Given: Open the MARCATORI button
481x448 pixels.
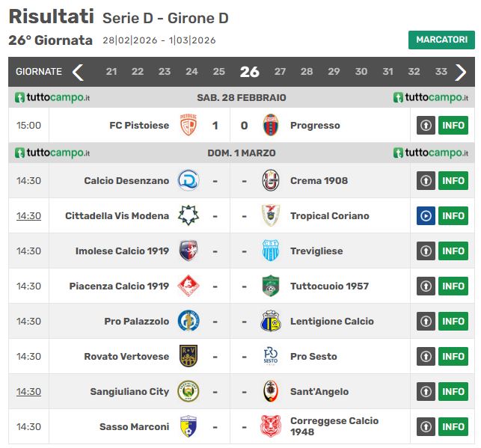Looking at the screenshot, I should (441, 40).
